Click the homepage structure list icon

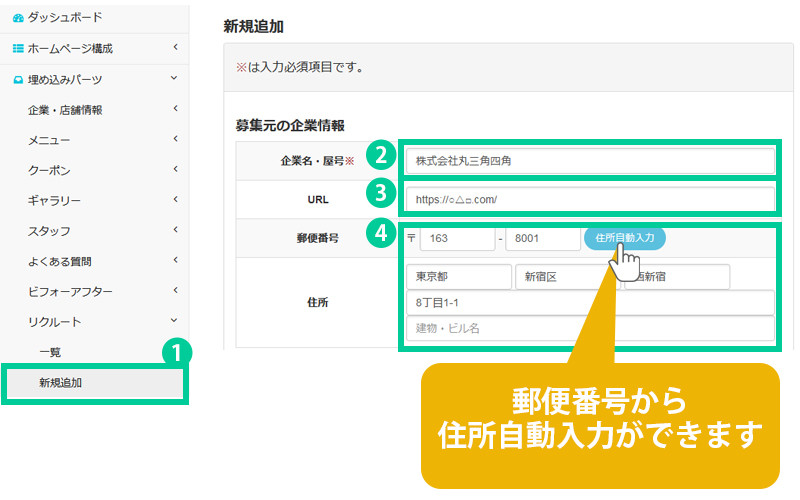[x=17, y=48]
